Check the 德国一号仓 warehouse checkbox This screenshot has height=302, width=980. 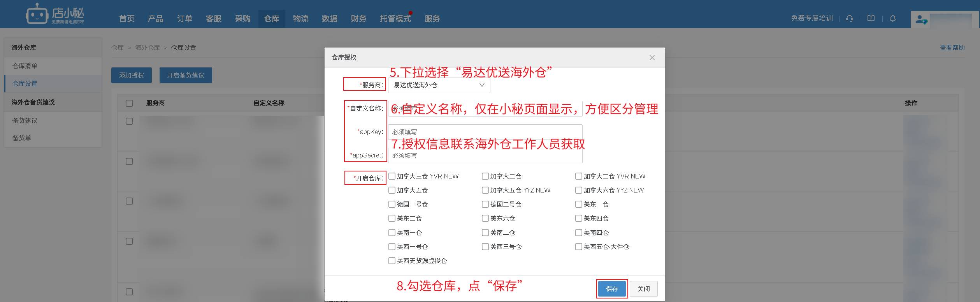pos(392,204)
